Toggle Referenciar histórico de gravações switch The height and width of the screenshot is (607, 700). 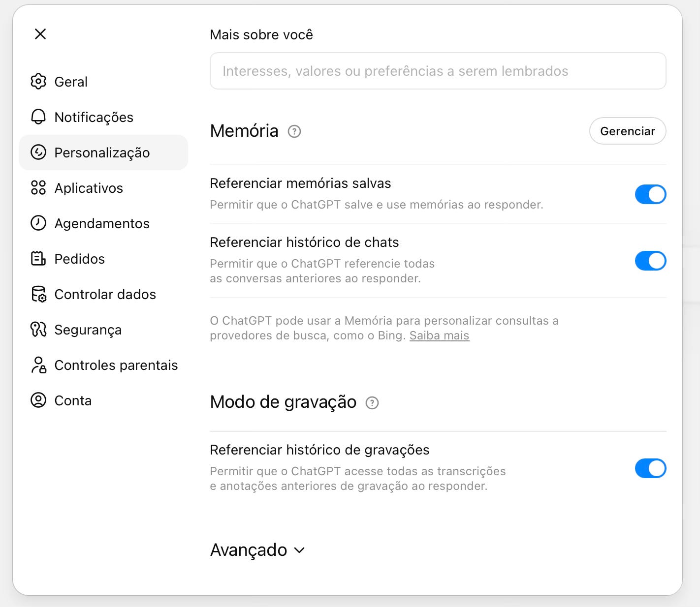pyautogui.click(x=650, y=468)
